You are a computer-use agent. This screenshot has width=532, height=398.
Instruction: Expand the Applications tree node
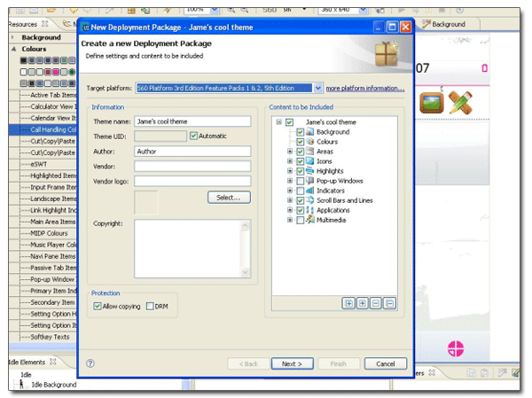290,210
